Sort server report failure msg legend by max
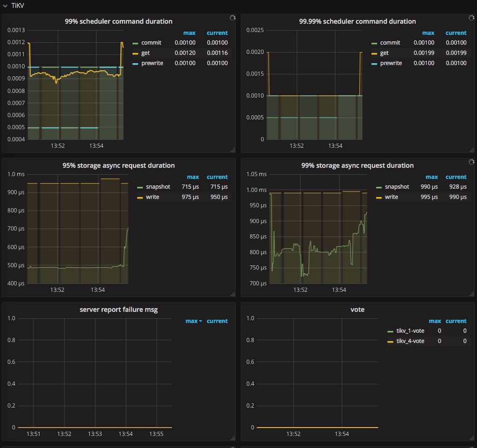This screenshot has width=477, height=448. click(x=193, y=321)
